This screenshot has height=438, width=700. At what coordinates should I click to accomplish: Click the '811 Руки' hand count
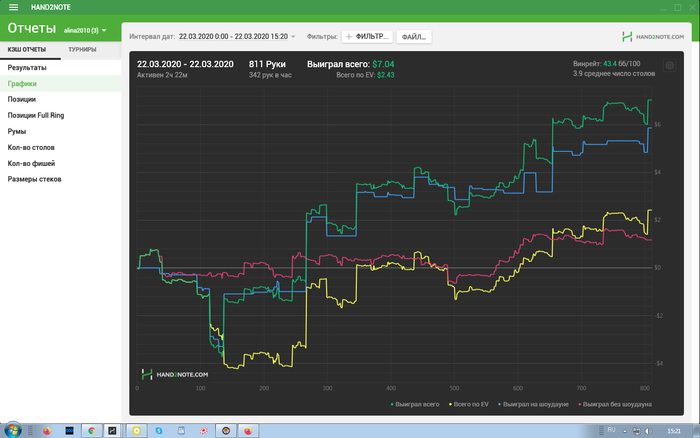[x=267, y=64]
